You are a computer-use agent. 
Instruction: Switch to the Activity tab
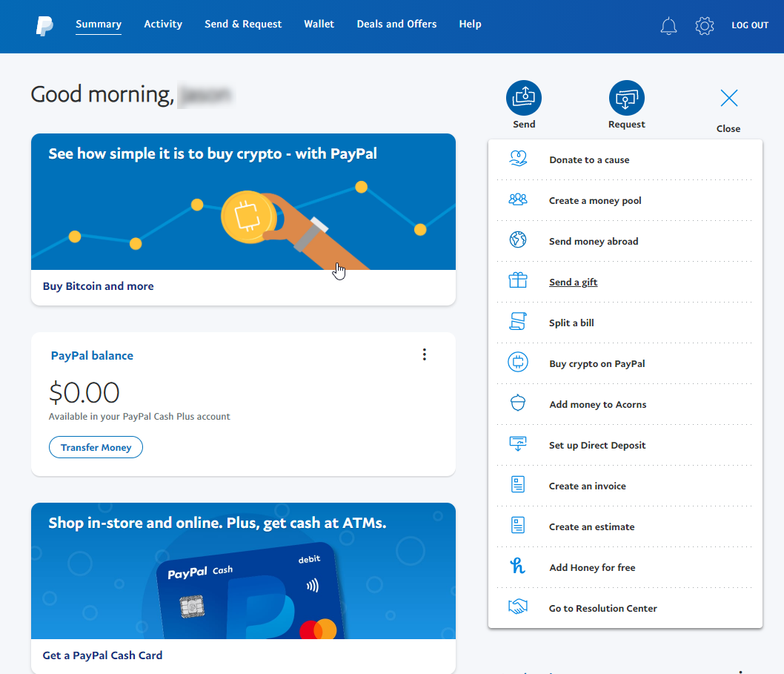tap(163, 24)
